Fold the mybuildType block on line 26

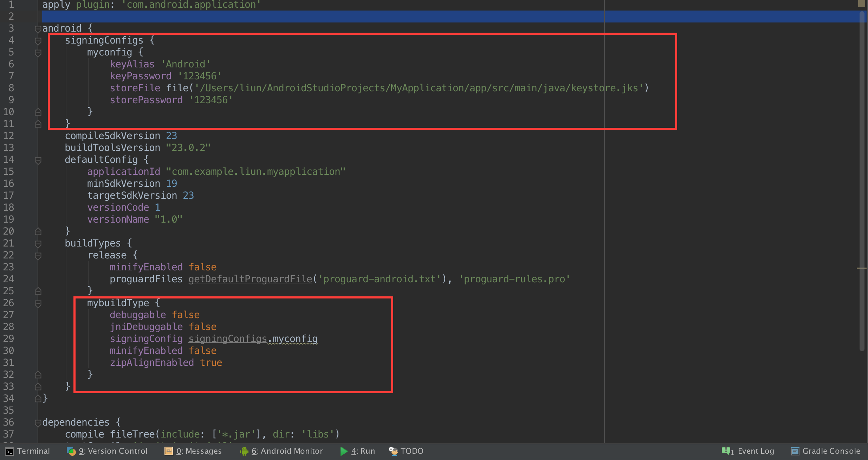(38, 303)
